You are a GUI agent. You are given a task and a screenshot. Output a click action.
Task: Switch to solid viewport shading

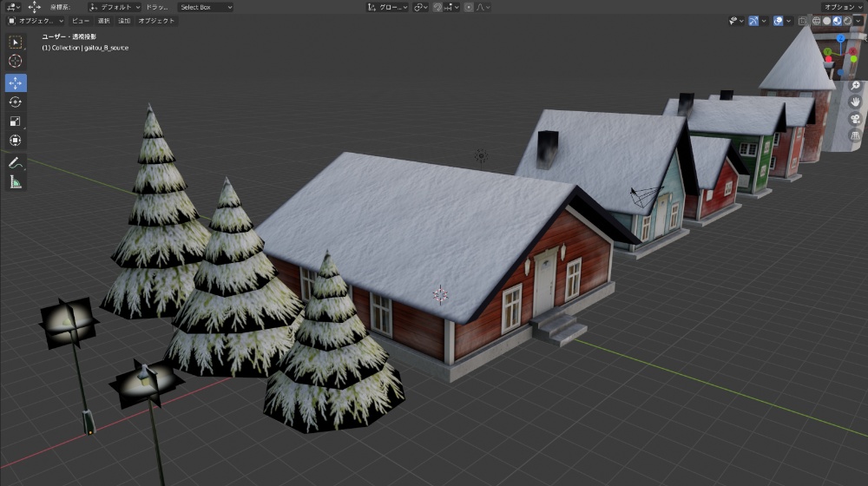pyautogui.click(x=827, y=21)
